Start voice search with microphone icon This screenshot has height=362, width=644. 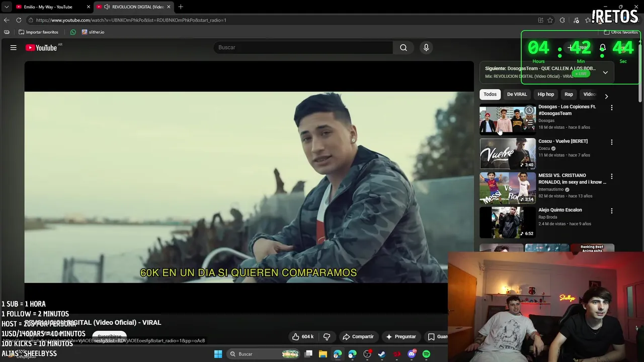pyautogui.click(x=426, y=47)
